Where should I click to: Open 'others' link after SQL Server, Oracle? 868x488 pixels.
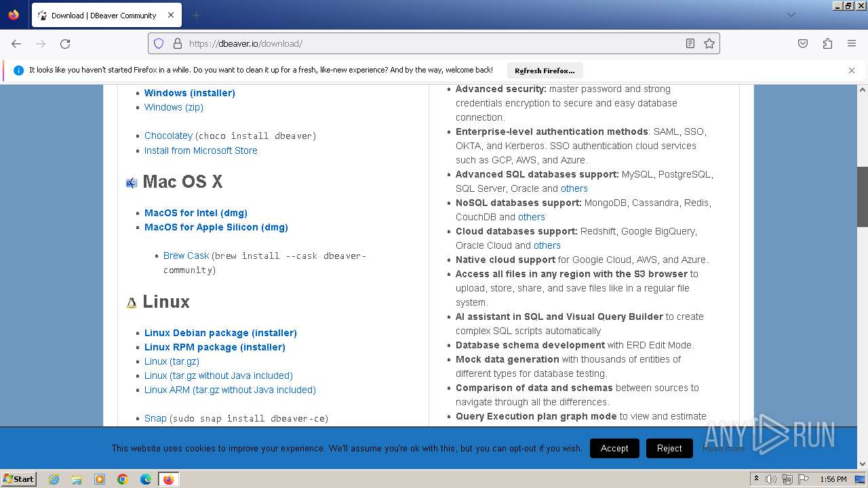574,188
